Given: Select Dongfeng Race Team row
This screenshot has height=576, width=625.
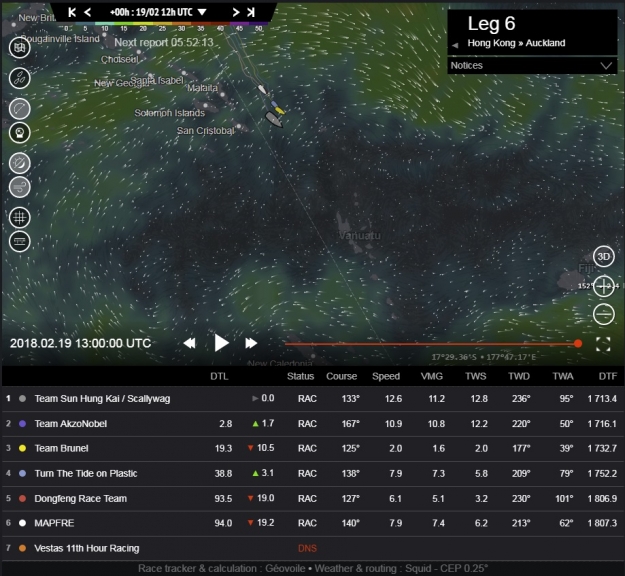Looking at the screenshot, I should click(312, 499).
